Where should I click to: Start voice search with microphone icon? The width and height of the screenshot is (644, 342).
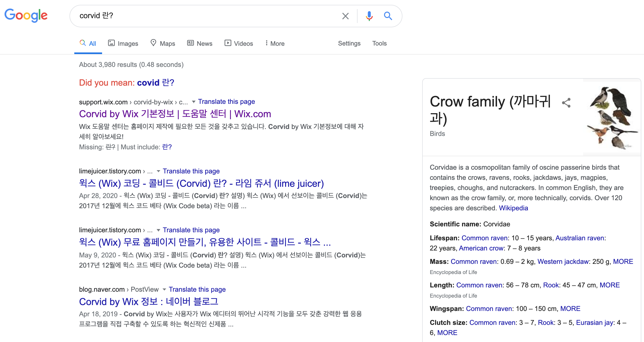(369, 16)
